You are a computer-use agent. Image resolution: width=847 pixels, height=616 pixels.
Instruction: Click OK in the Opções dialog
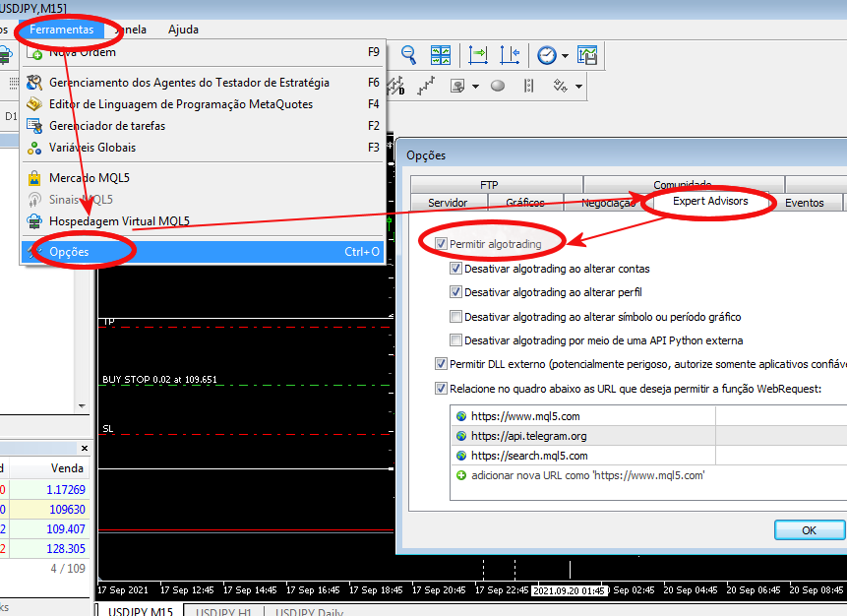(x=809, y=530)
